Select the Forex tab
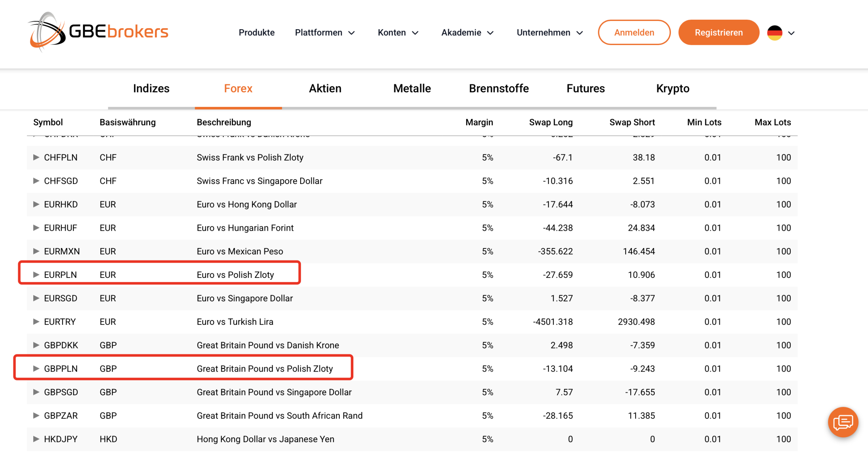The image size is (868, 452). click(x=238, y=89)
